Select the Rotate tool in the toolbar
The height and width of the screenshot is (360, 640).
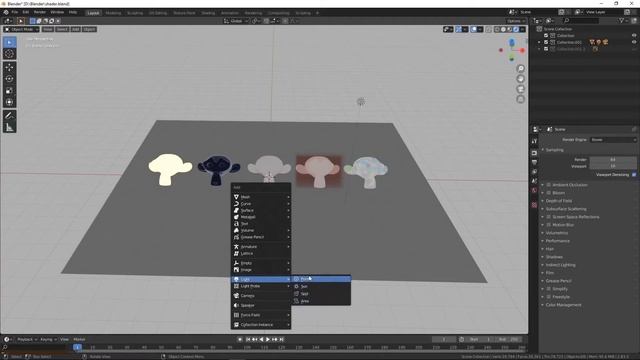[x=9, y=79]
